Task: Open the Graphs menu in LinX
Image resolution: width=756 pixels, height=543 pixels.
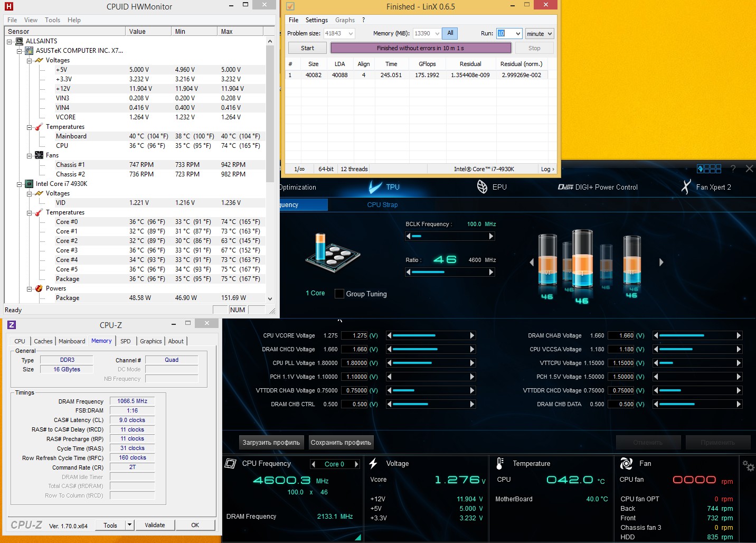Action: tap(345, 20)
